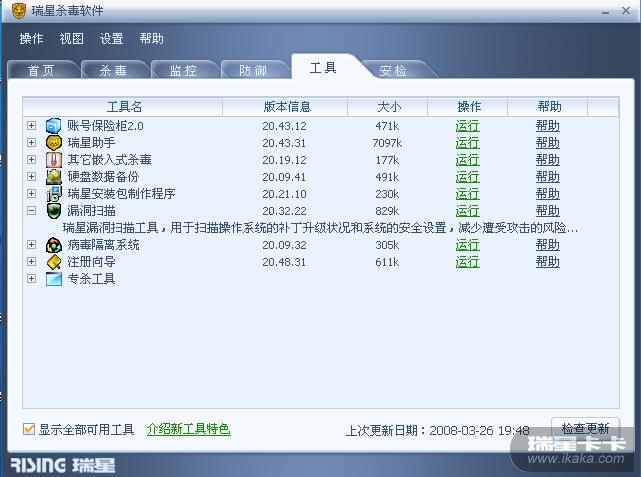Expand the 专杀工具 row
Screen dimensions: 641x477
point(31,279)
